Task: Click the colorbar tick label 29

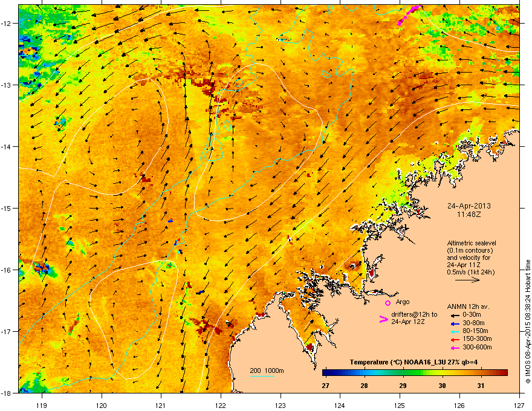Action: click(x=403, y=386)
